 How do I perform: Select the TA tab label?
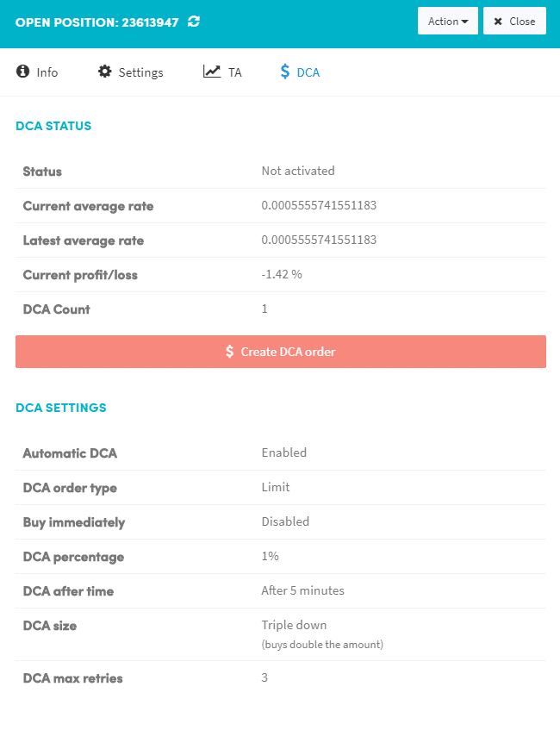[x=235, y=72]
